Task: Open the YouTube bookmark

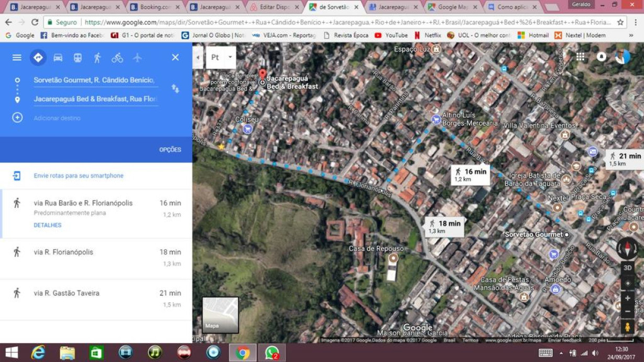Action: pos(391,35)
